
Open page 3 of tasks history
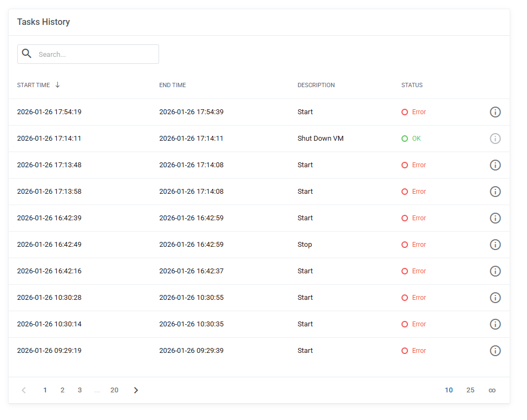coord(80,390)
